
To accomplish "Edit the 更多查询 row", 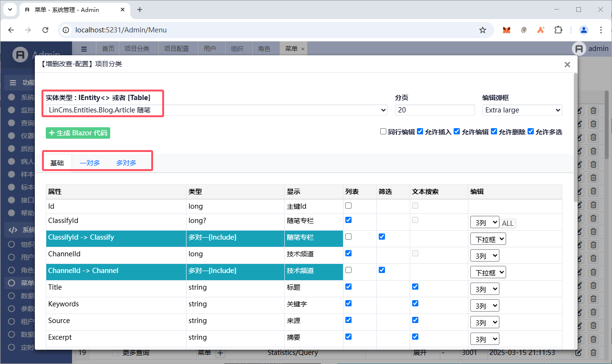I will tap(579, 353).
